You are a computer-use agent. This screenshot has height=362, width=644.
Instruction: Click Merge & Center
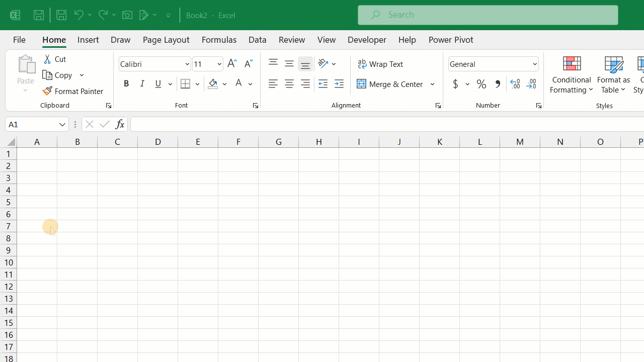tap(391, 84)
